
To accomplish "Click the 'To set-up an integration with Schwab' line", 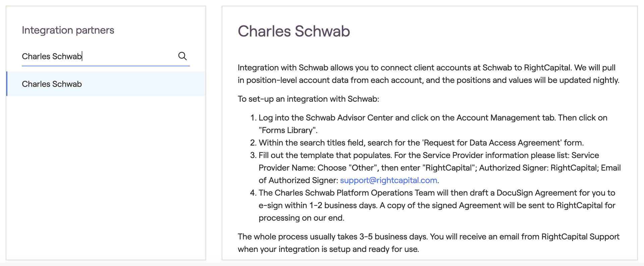I will 308,99.
